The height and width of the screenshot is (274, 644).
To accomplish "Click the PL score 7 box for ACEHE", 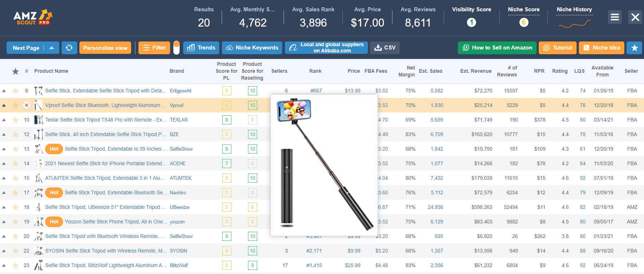I will coord(227,163).
